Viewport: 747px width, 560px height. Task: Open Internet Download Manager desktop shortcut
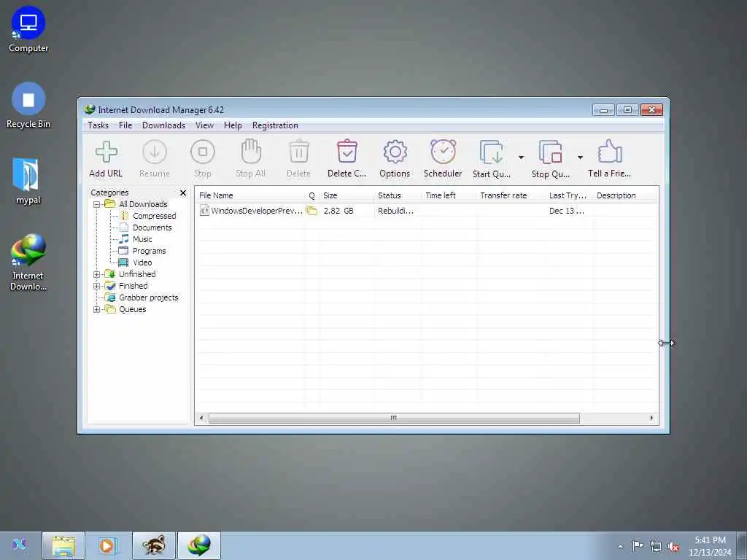click(x=28, y=262)
